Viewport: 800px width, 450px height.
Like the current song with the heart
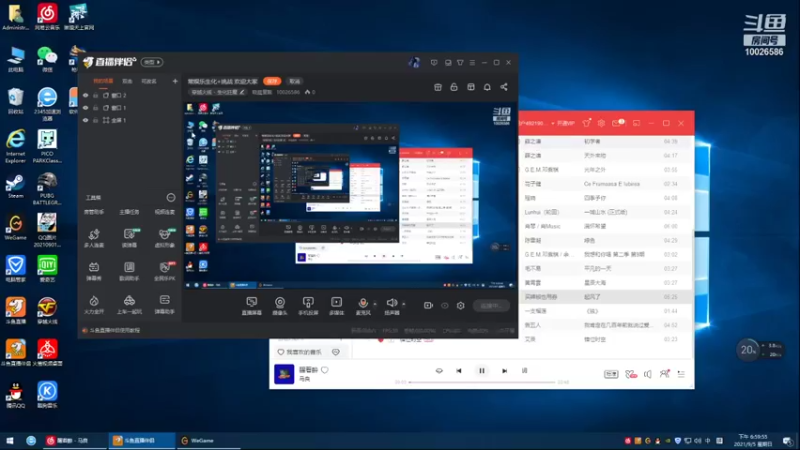[324, 370]
